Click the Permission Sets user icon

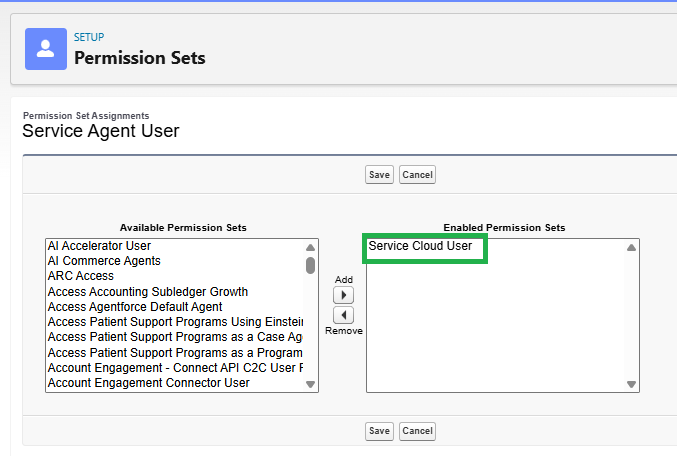tap(46, 49)
